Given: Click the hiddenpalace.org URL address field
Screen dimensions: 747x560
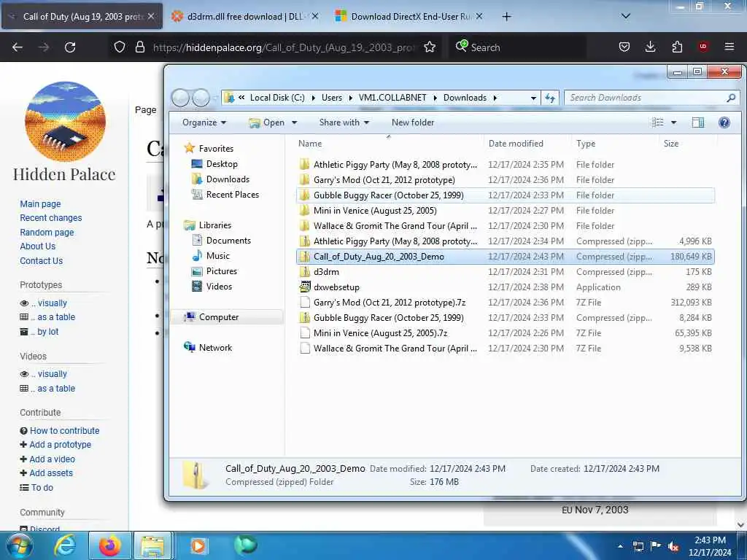Looking at the screenshot, I should pyautogui.click(x=284, y=47).
